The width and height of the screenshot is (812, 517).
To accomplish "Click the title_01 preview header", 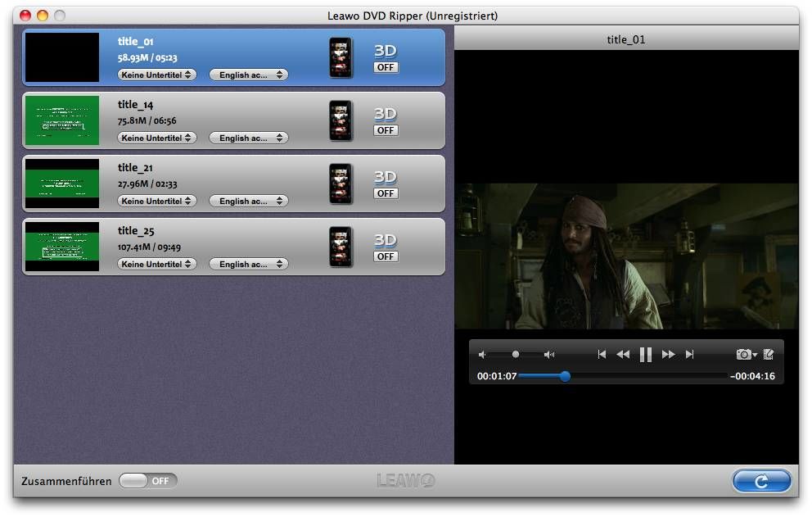I will (626, 39).
